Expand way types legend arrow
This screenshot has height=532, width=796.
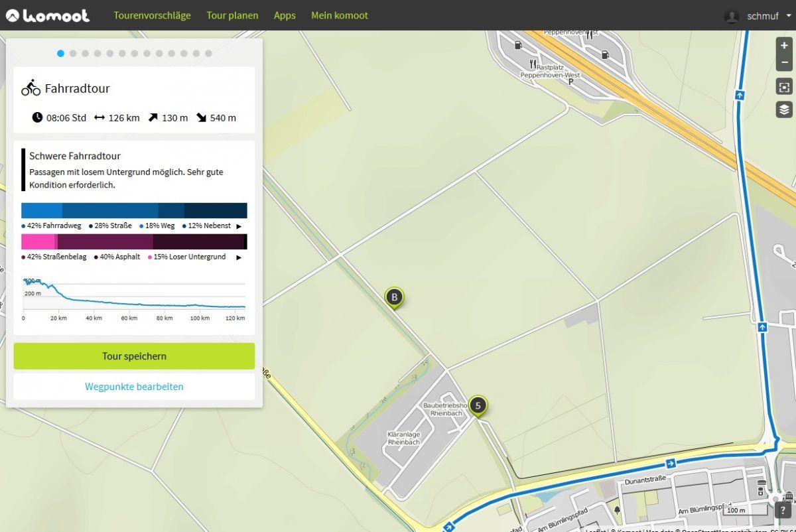click(x=239, y=226)
